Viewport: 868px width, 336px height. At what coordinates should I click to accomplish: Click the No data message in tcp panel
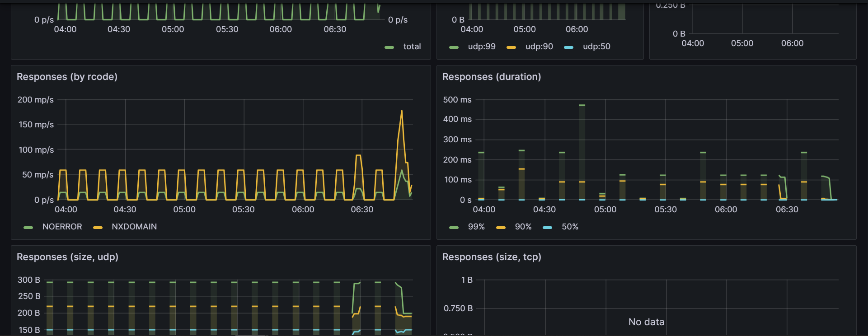[x=646, y=322]
